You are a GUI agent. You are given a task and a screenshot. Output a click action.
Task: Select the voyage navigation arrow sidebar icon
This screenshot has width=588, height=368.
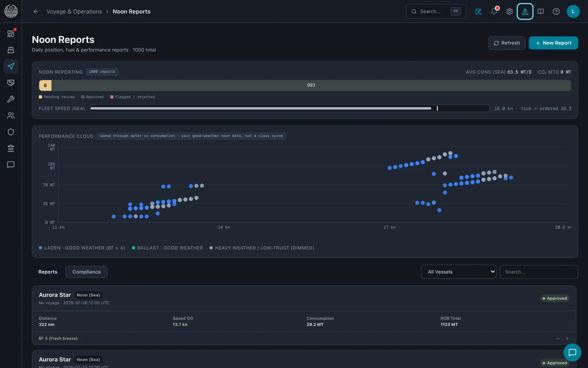pyautogui.click(x=11, y=66)
